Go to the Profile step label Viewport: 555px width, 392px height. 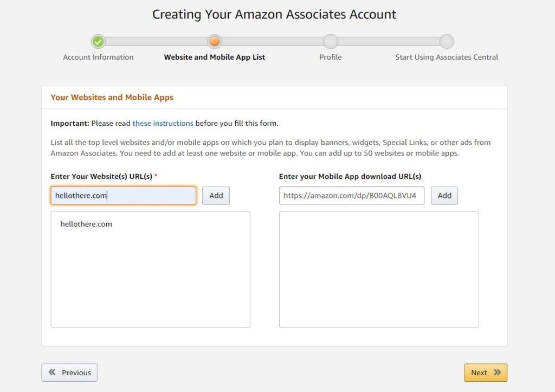(x=330, y=57)
